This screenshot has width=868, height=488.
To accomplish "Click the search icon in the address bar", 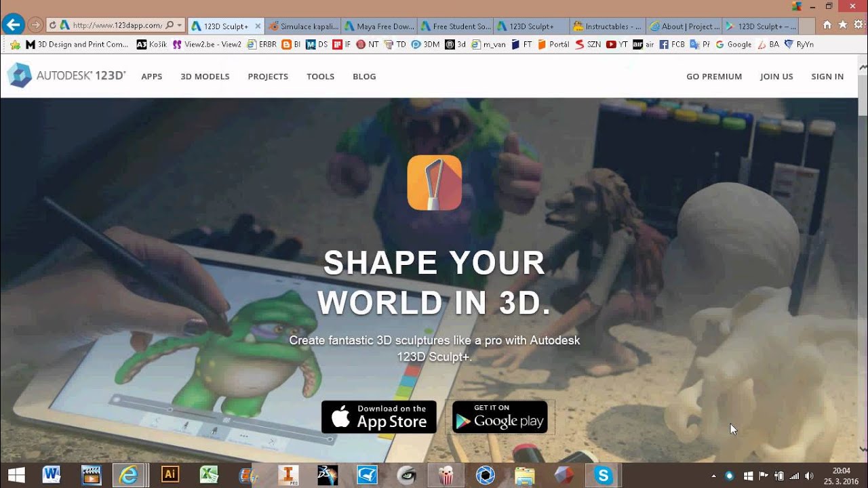I will [169, 26].
